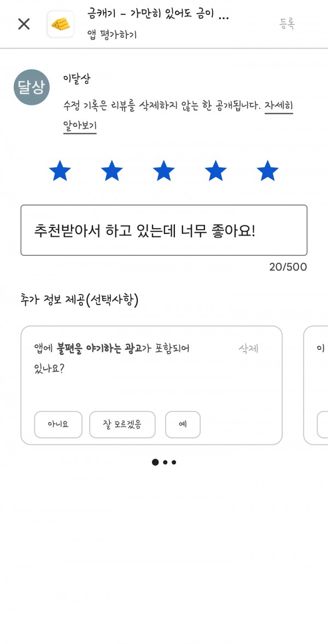The height and width of the screenshot is (644, 328).
Task: Click the 등록 submit button
Action: point(288,24)
